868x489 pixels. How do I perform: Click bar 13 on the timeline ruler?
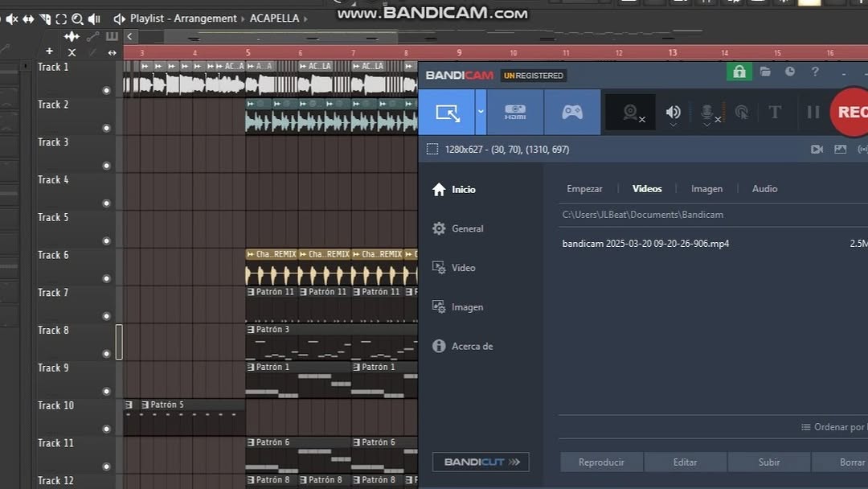click(x=672, y=52)
